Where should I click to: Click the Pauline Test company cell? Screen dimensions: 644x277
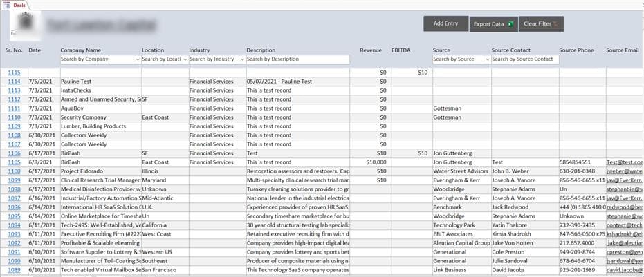[100, 82]
